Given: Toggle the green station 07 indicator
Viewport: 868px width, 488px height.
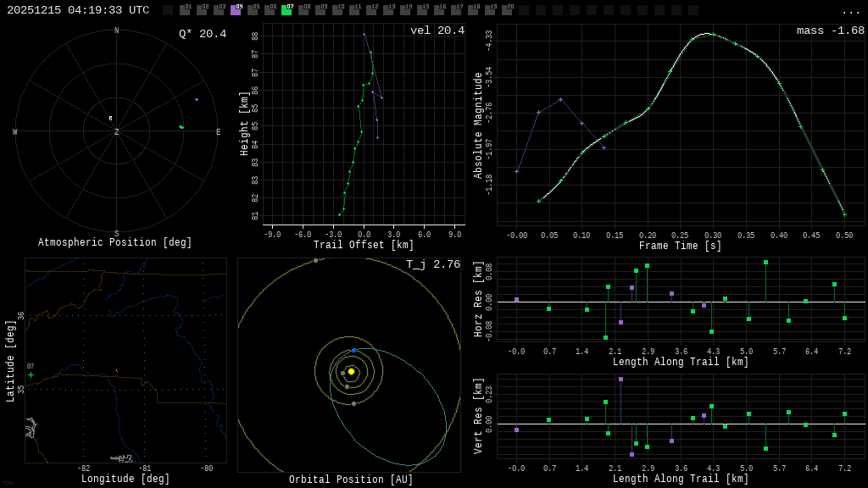Looking at the screenshot, I should coord(287,10).
